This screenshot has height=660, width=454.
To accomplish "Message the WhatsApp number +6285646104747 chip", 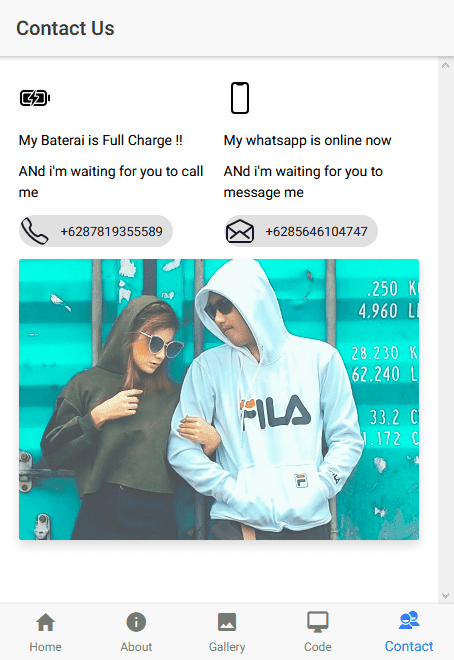I will 301,231.
